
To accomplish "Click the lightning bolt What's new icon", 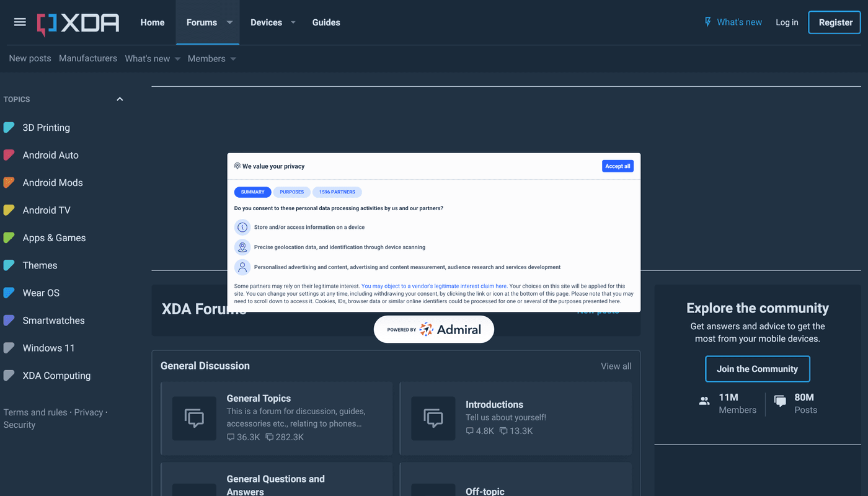I will tap(707, 22).
